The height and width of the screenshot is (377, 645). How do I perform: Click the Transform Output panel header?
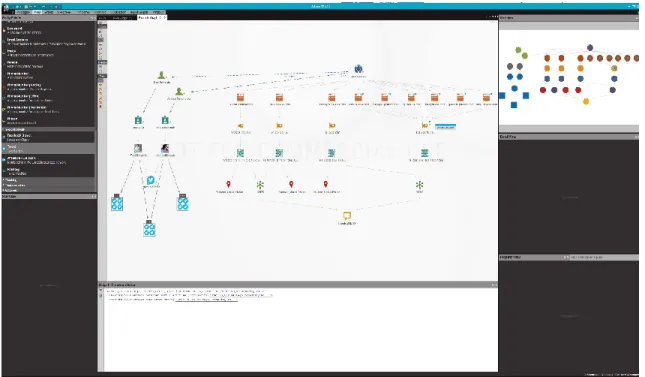298,285
